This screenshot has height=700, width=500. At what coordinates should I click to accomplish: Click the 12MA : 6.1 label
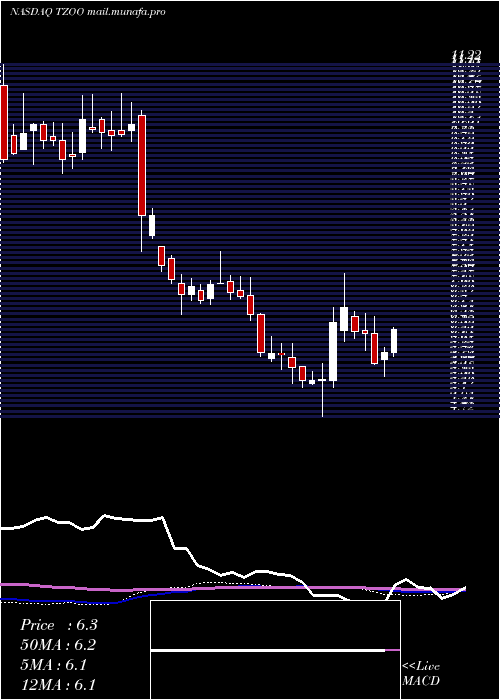pos(58,685)
